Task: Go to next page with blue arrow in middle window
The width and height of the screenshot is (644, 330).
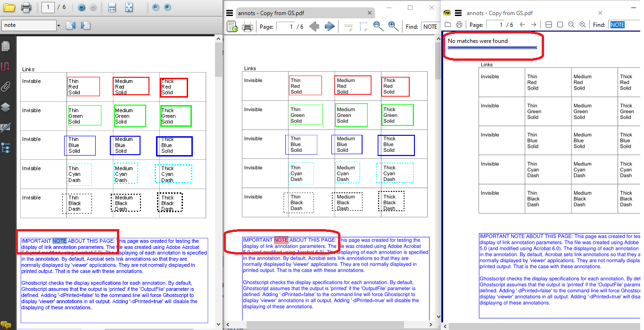Action: tap(330, 27)
